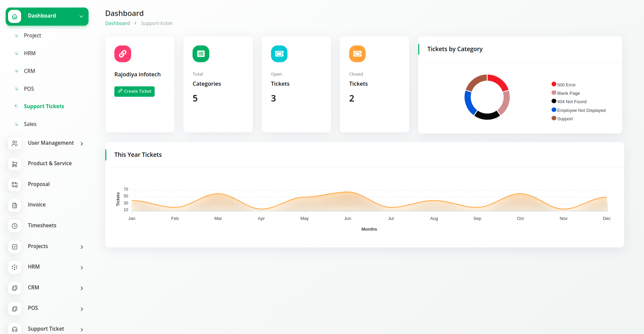Click the Months axis title
The width and height of the screenshot is (644, 334).
(369, 229)
